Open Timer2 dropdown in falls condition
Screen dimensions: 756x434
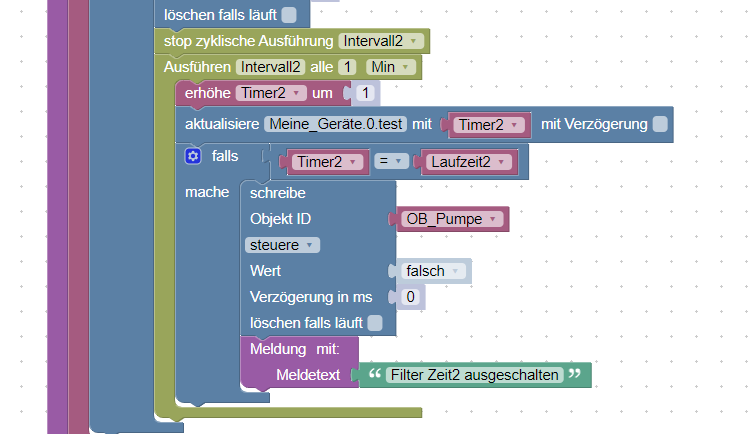click(327, 162)
